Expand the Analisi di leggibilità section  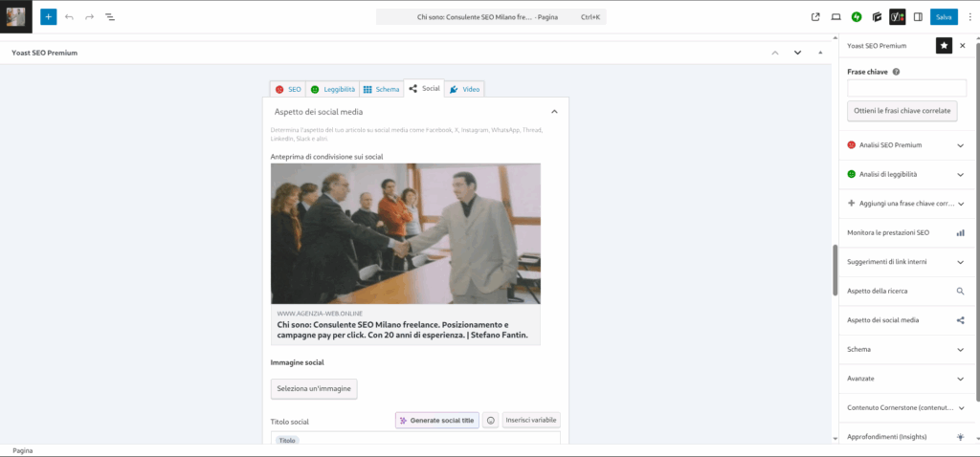tap(906, 174)
